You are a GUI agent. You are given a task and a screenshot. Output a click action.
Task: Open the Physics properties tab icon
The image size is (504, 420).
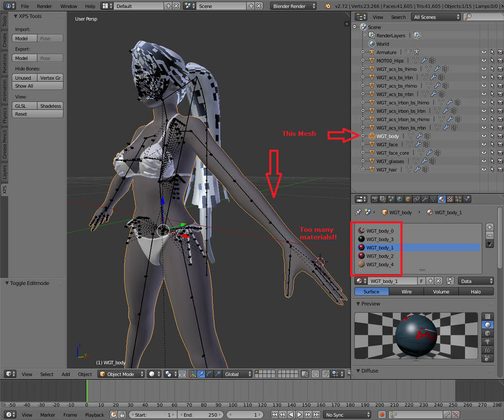pyautogui.click(x=467, y=199)
